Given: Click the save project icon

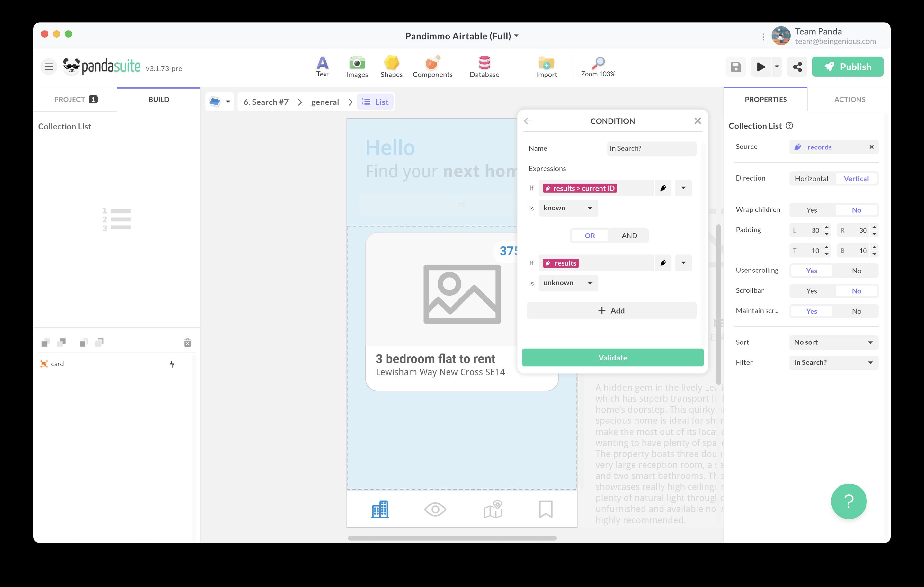Looking at the screenshot, I should click(x=736, y=67).
